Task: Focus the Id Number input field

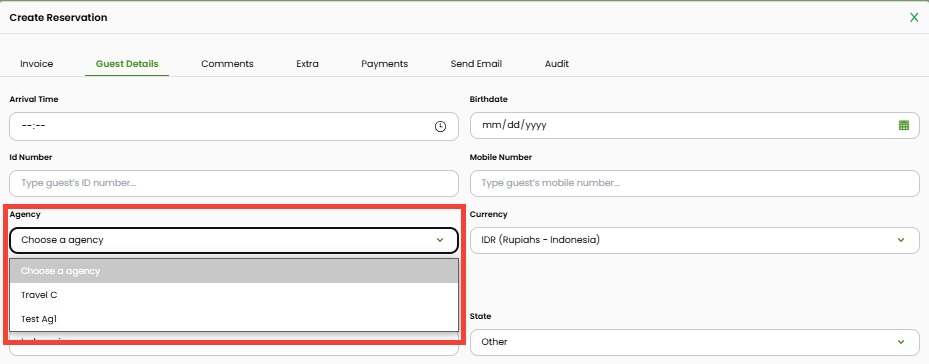Action: pos(234,183)
